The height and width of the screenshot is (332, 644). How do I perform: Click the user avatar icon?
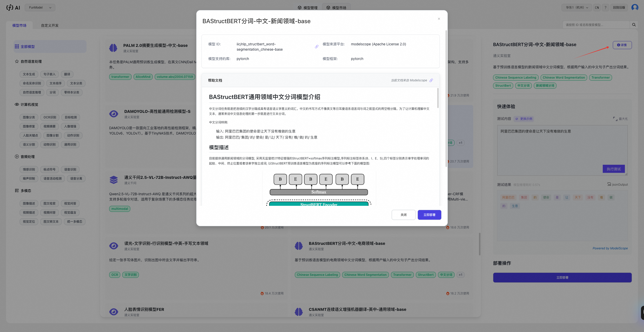[x=635, y=8]
